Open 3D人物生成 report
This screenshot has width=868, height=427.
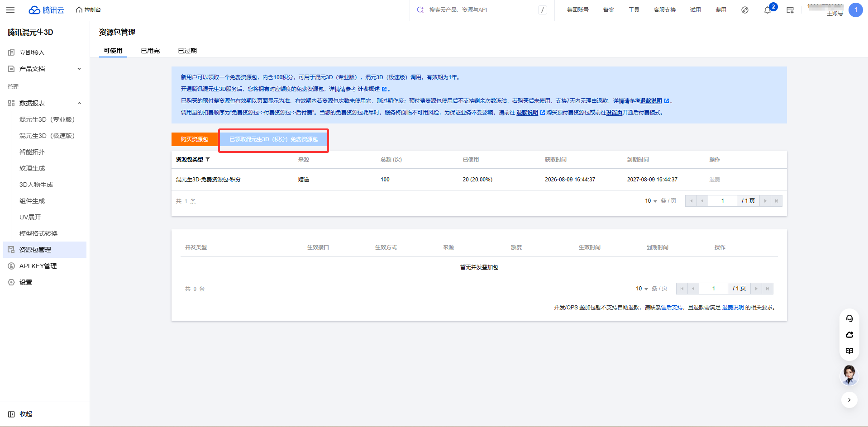[x=36, y=185]
